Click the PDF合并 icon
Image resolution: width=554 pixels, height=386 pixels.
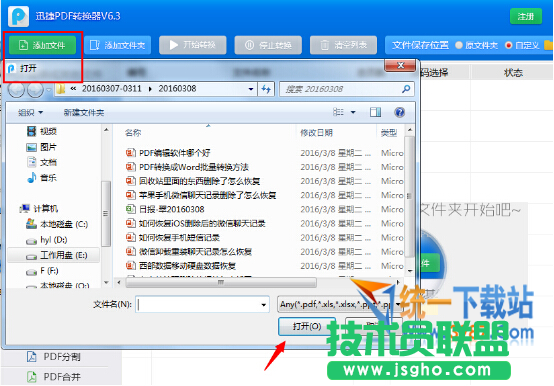(32, 377)
